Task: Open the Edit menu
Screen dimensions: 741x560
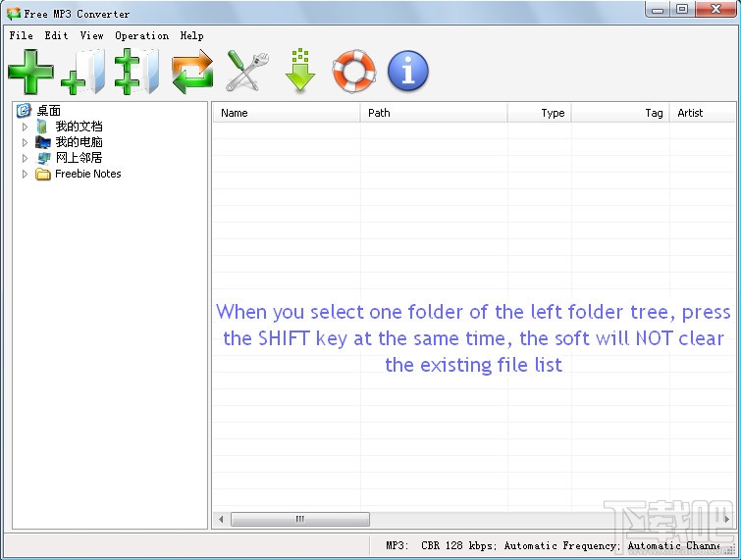Action: (56, 35)
